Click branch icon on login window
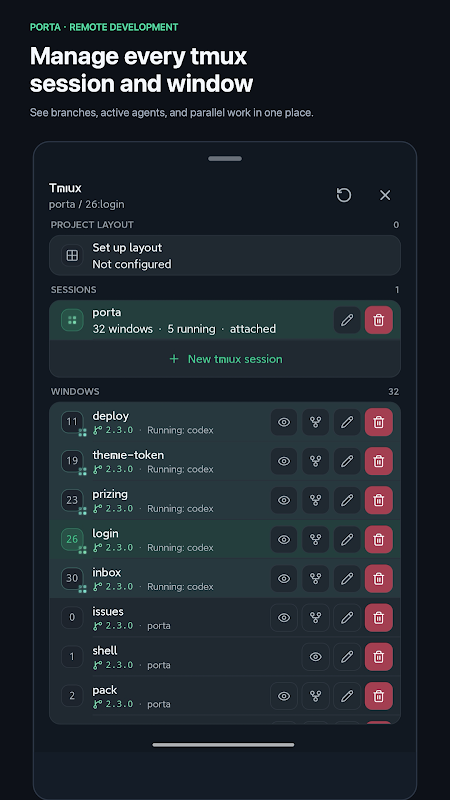 (315, 539)
